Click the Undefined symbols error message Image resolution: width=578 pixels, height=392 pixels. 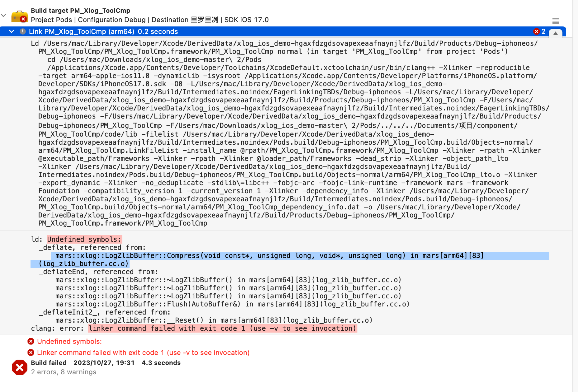tap(69, 341)
